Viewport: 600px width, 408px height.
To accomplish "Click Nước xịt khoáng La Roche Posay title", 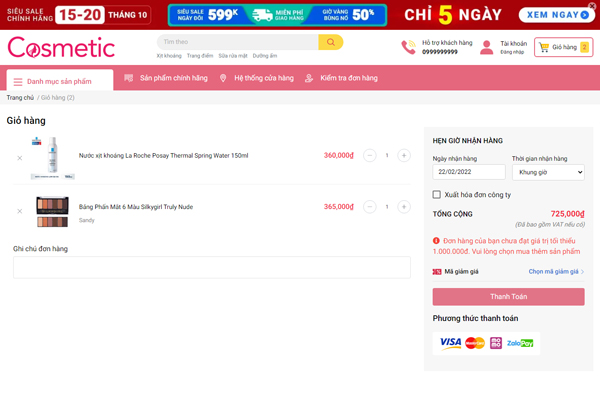I will 163,155.
